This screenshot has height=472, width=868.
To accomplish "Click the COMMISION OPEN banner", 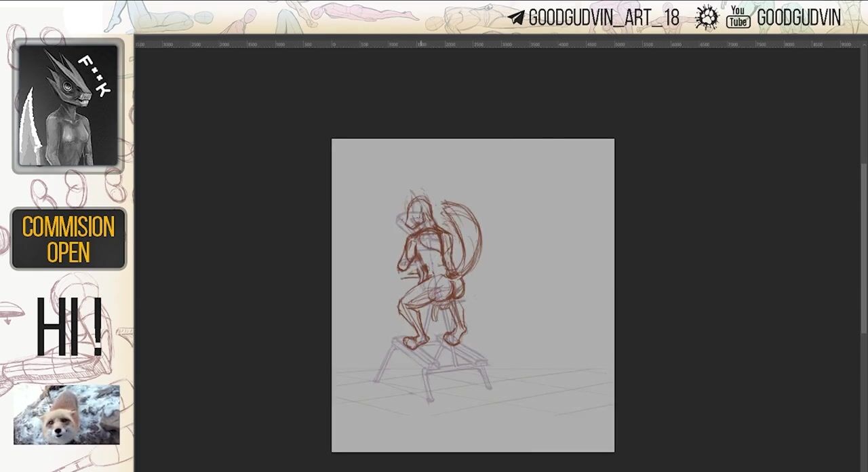I will click(68, 239).
